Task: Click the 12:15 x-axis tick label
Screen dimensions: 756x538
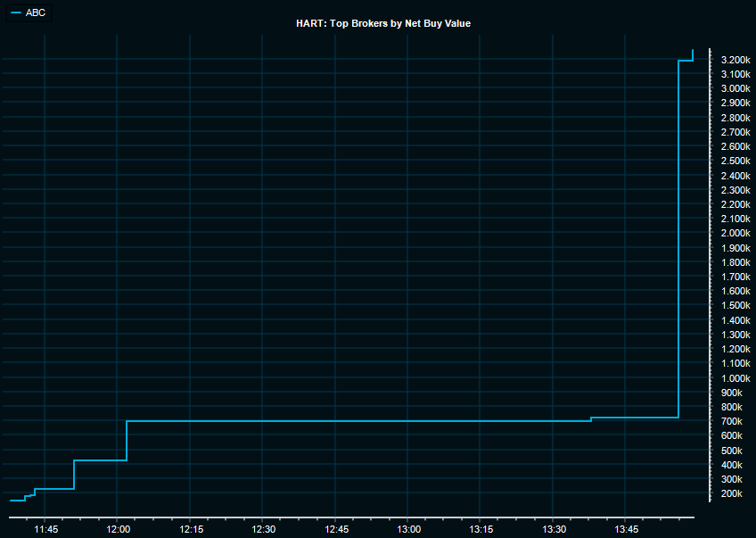Action: (191, 529)
